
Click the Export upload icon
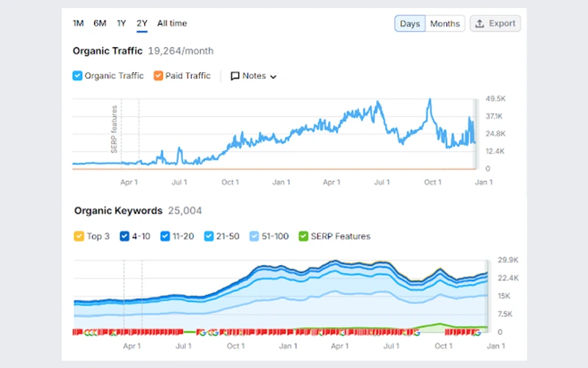(x=480, y=24)
